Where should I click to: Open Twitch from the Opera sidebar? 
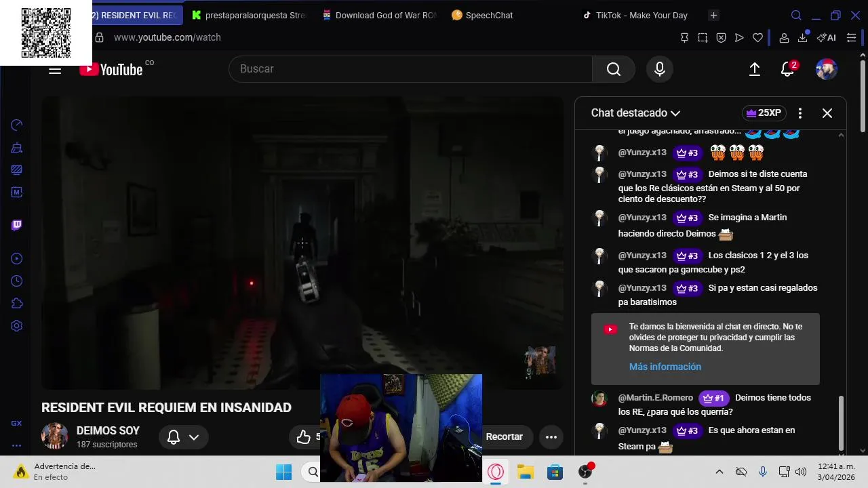(x=17, y=225)
